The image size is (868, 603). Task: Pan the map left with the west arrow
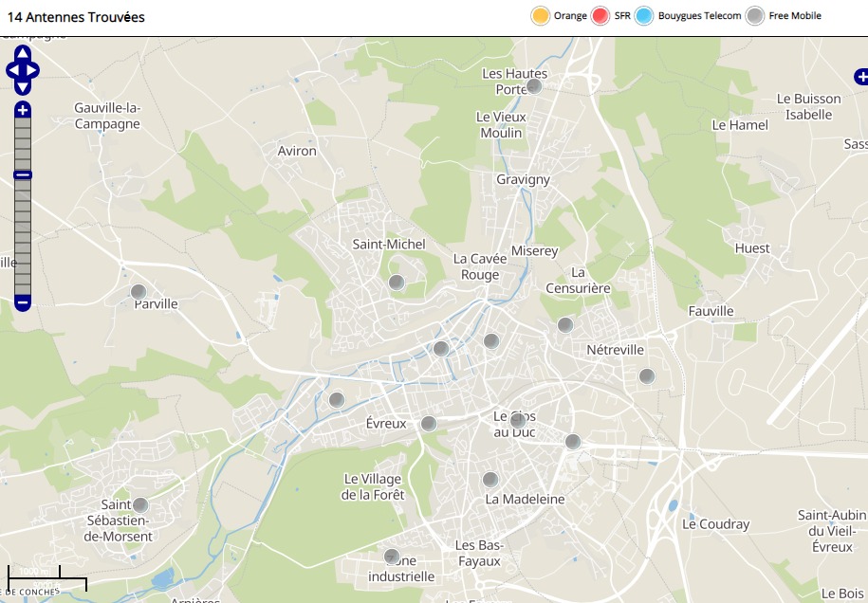pos(11,70)
